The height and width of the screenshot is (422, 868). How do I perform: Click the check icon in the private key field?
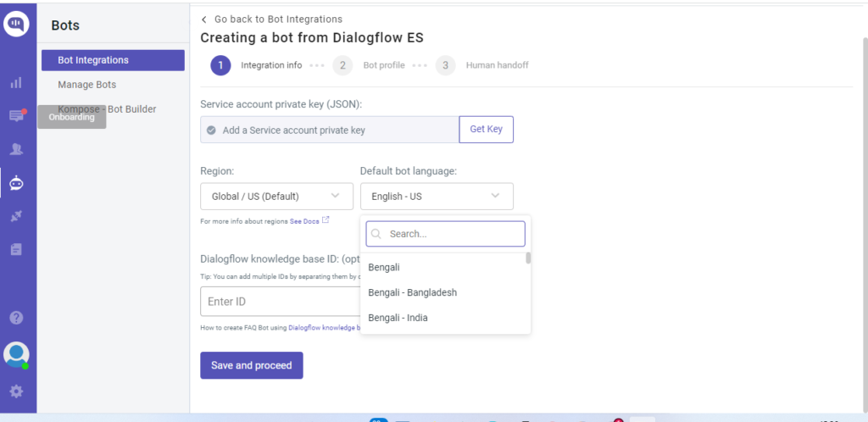tap(211, 130)
